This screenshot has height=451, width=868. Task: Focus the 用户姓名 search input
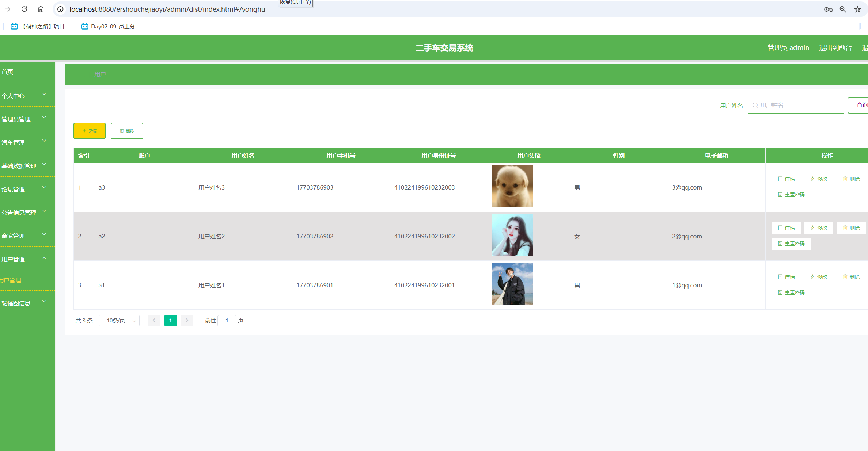coord(796,105)
